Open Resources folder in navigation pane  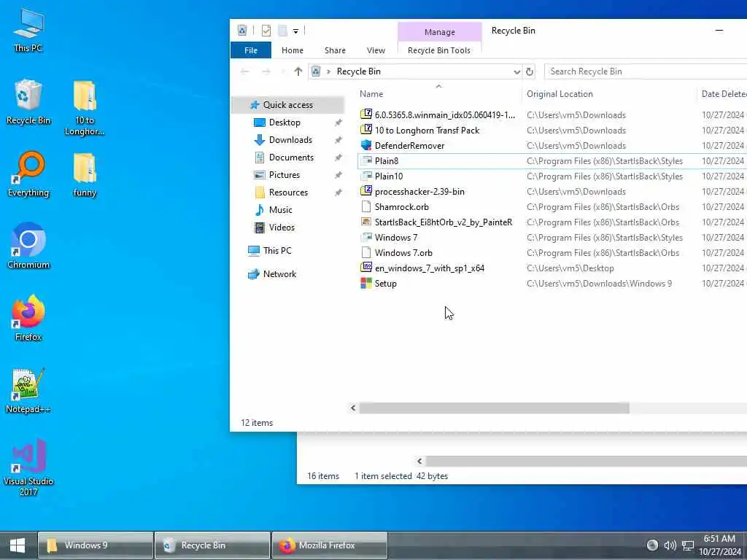288,192
